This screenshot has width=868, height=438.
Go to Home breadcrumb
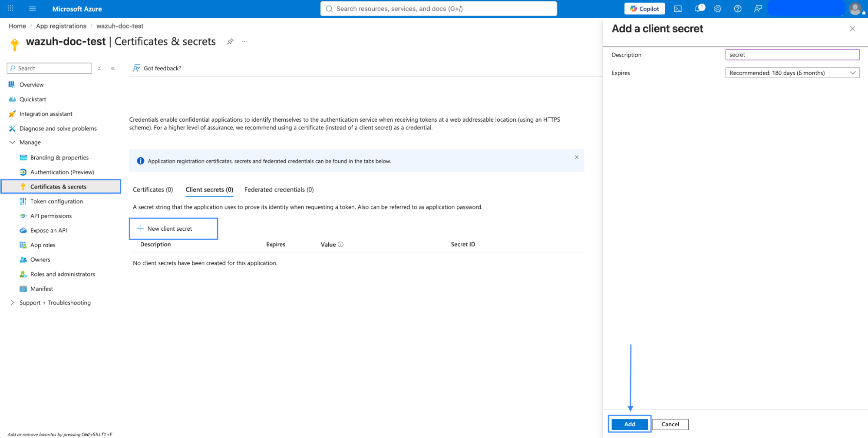click(x=17, y=26)
